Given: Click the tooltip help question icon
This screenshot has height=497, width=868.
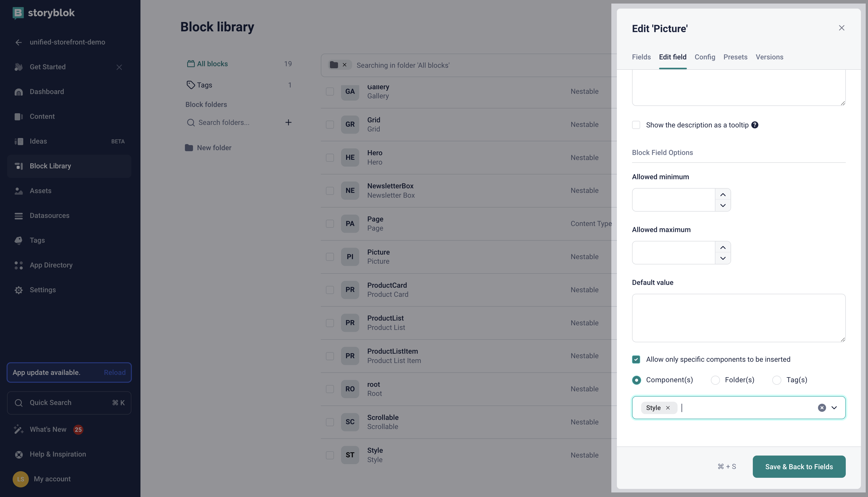Looking at the screenshot, I should [x=755, y=125].
